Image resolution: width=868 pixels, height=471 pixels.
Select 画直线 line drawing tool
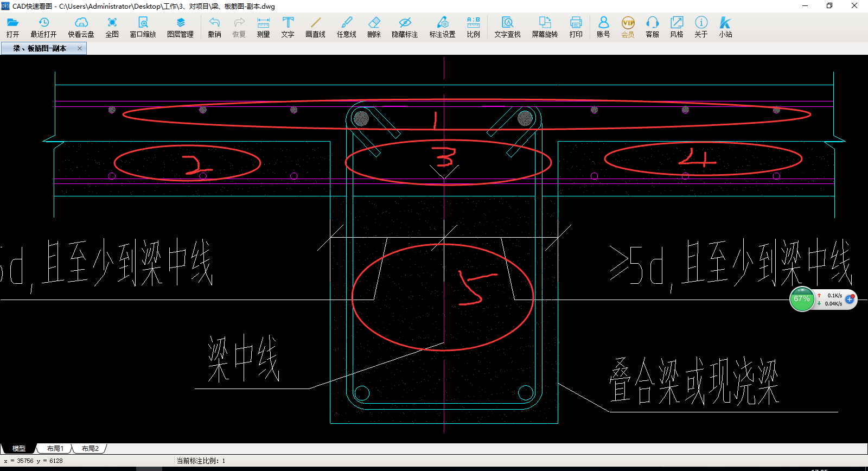[x=315, y=27]
